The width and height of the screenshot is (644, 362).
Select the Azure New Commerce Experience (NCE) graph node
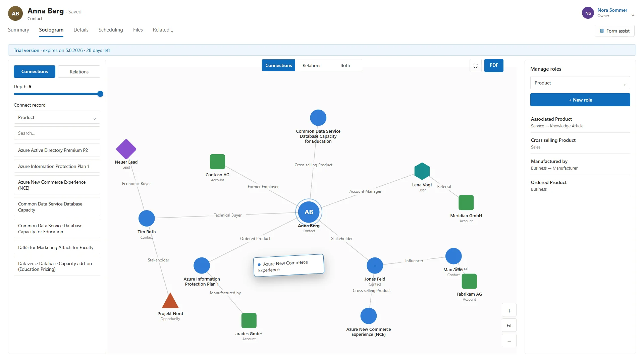(369, 316)
